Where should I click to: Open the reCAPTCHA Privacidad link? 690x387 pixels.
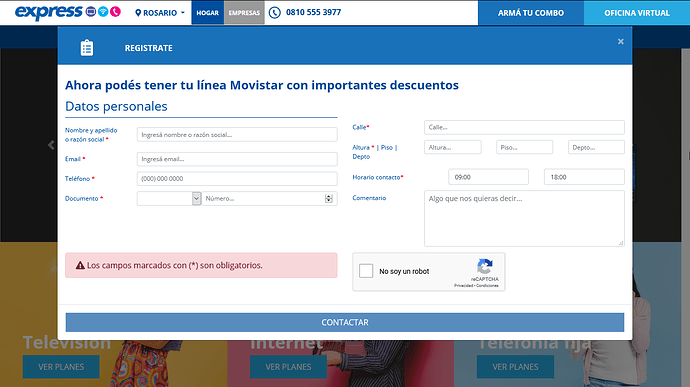click(463, 286)
